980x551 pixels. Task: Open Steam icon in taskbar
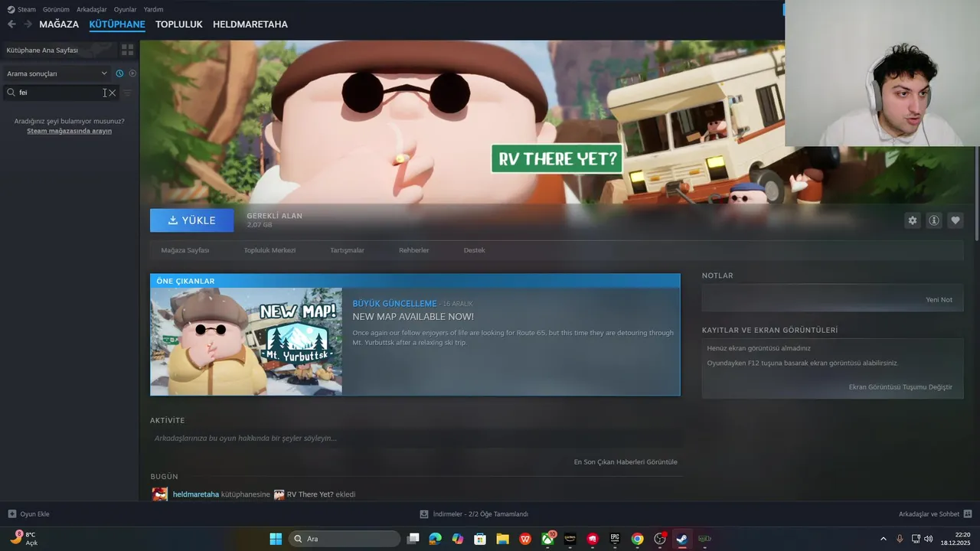tap(681, 539)
